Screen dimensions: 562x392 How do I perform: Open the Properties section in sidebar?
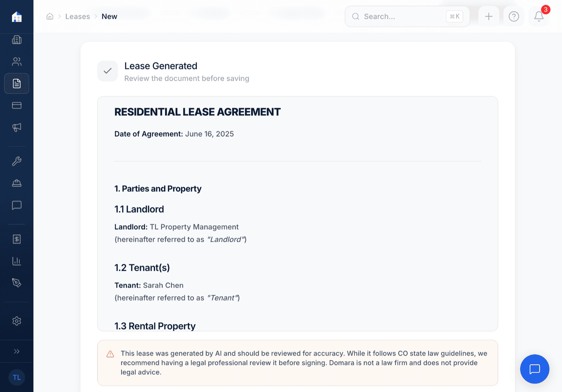tap(17, 40)
